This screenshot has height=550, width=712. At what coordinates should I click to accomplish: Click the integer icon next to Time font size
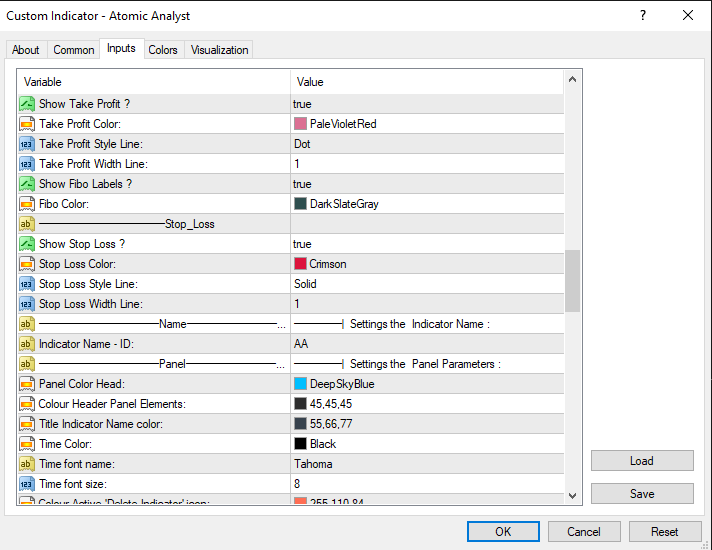(27, 484)
